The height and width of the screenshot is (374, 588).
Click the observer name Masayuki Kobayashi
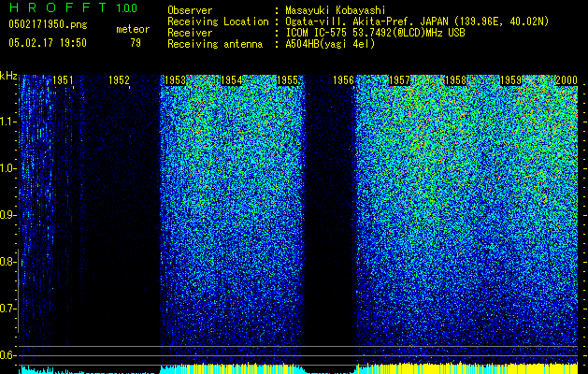(x=336, y=11)
